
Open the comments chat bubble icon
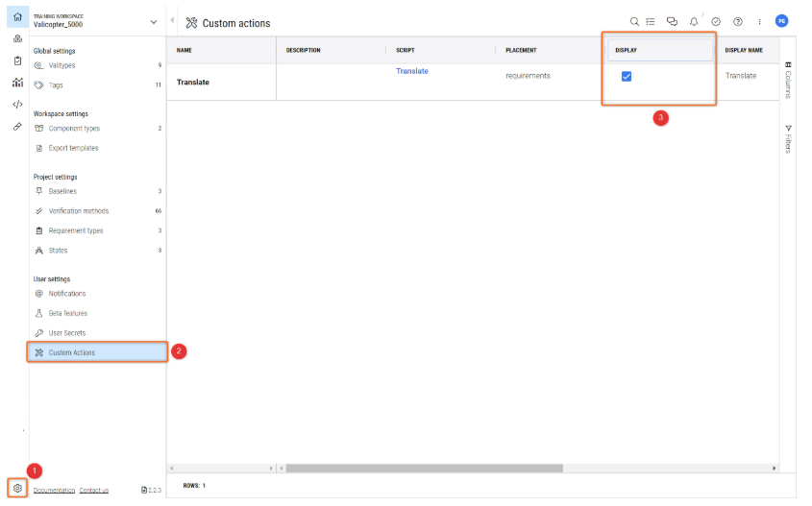(672, 22)
